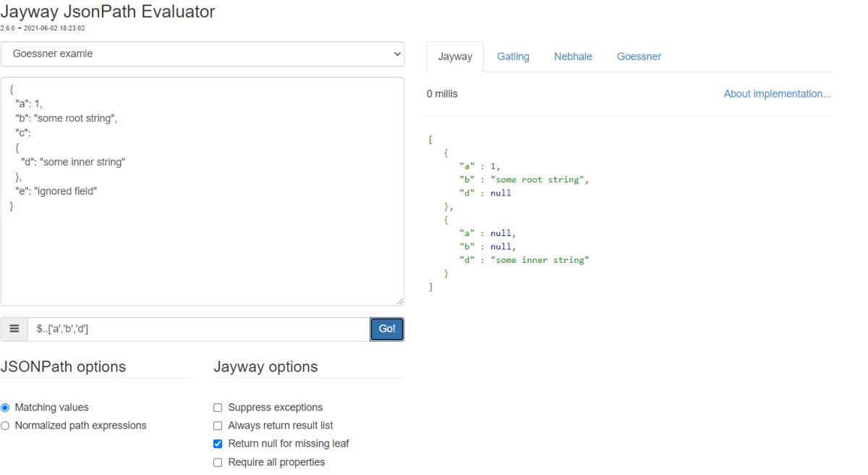Click the "d": "some inner string" line in JSON input
The width and height of the screenshot is (868, 475).
click(x=73, y=162)
